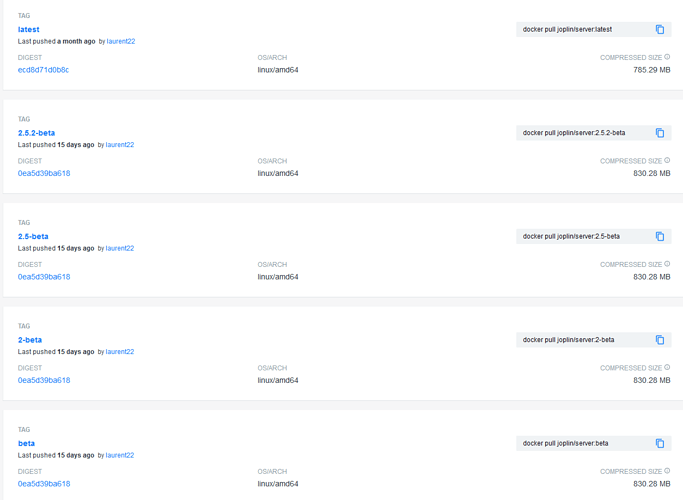
Task: Show compressed size info for 2-beta tag
Action: [x=667, y=367]
